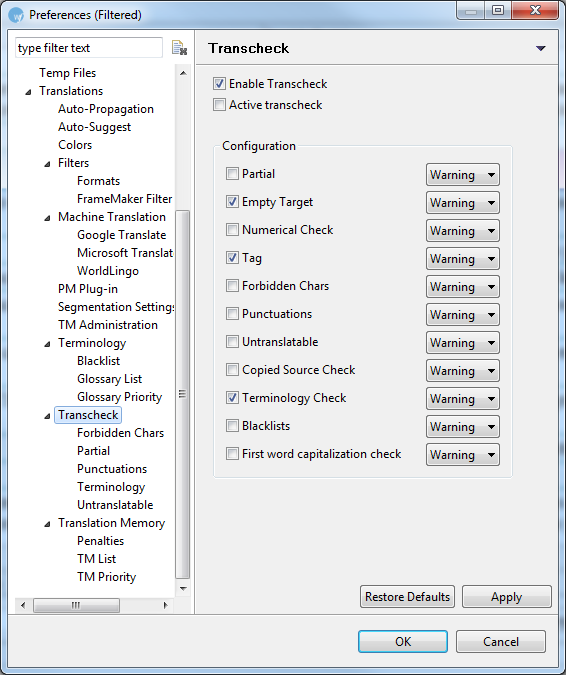566x675 pixels.
Task: Disable the Enable Transcheck checkbox
Action: pos(219,84)
